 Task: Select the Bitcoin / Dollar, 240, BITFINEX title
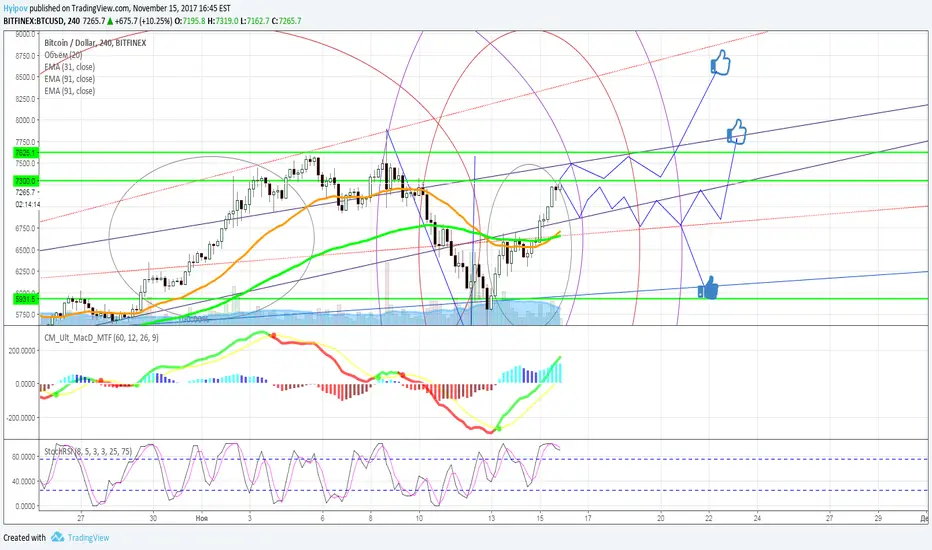[x=95, y=43]
